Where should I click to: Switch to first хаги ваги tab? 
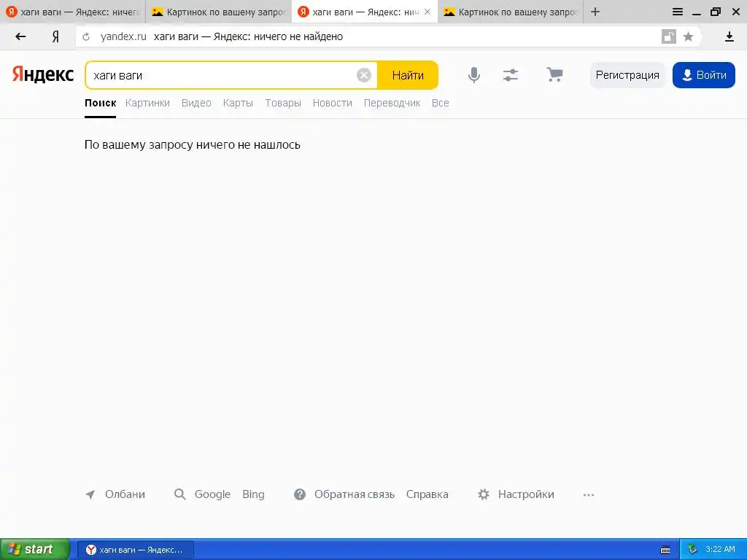(72, 12)
